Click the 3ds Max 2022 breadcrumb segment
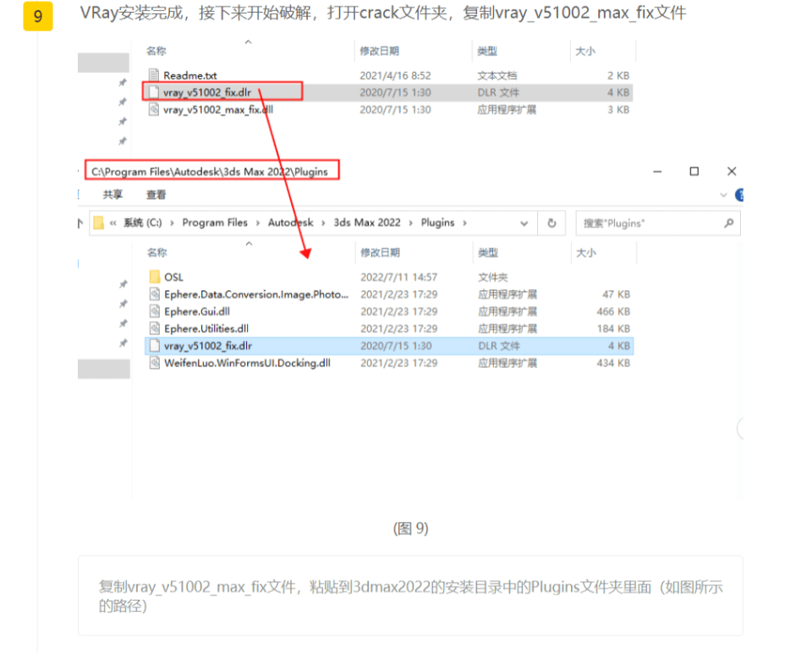The width and height of the screenshot is (812, 653). [366, 223]
